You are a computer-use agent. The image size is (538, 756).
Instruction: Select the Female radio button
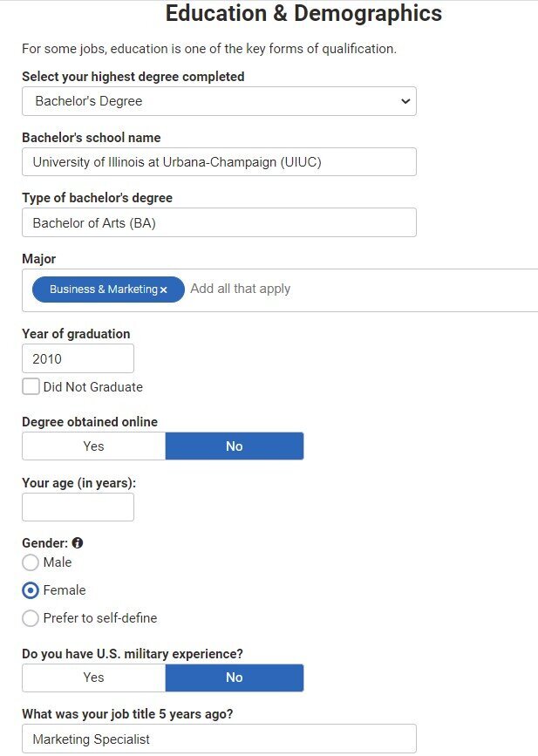(x=31, y=590)
